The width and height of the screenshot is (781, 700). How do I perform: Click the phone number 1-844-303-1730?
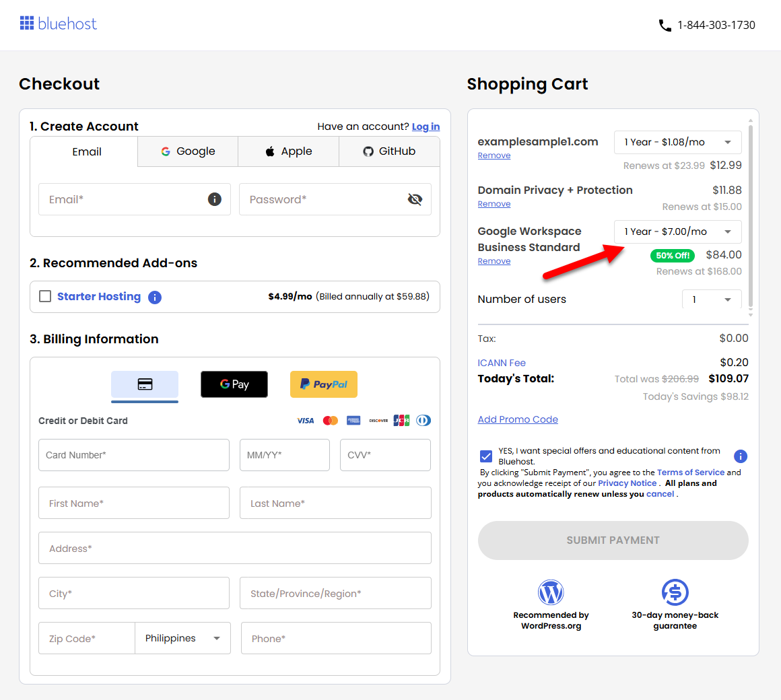[716, 25]
